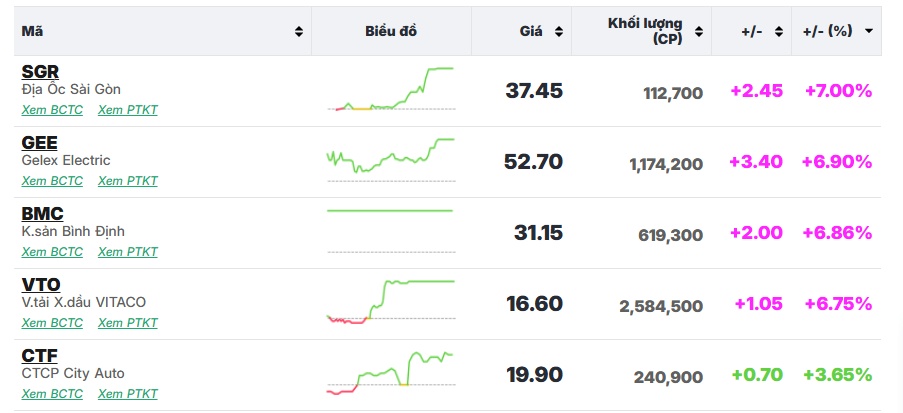View Xem PTKT for VITACO
Image resolution: width=903 pixels, height=413 pixels.
point(127,323)
